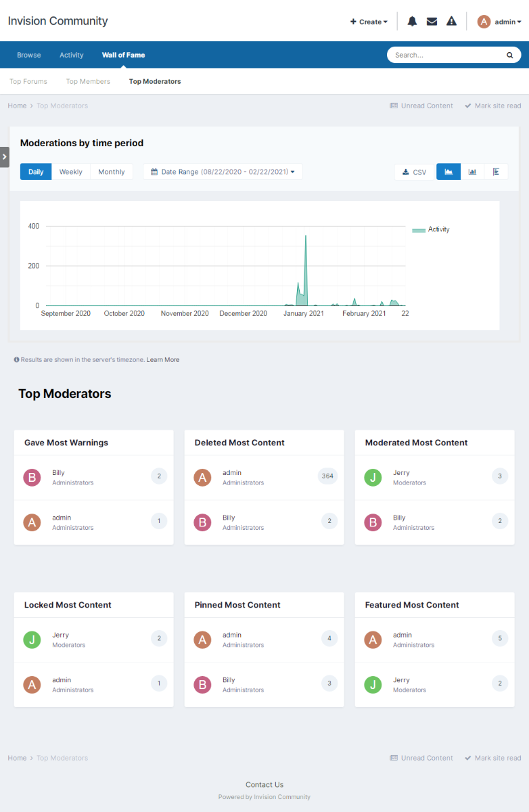
Task: Open the Date Range dropdown
Action: [x=223, y=172]
